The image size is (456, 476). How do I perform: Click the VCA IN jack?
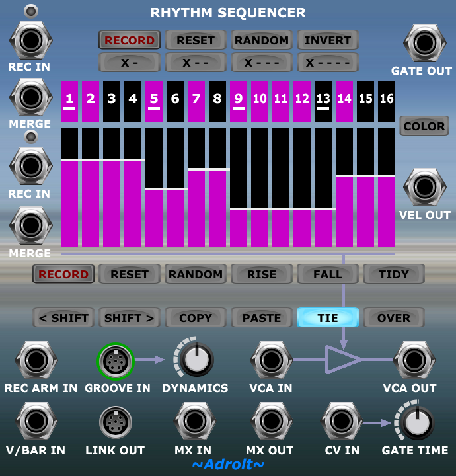[271, 360]
